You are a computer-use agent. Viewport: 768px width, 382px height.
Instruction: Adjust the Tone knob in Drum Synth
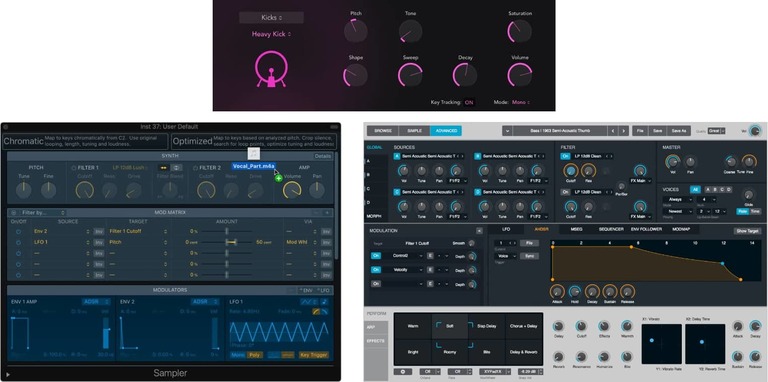click(x=410, y=31)
